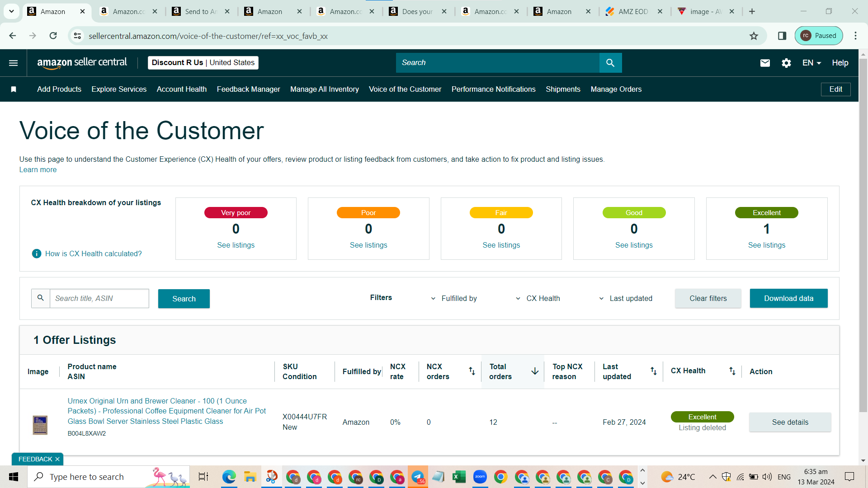Click the teal Search button for listings
868x488 pixels.
tap(184, 299)
